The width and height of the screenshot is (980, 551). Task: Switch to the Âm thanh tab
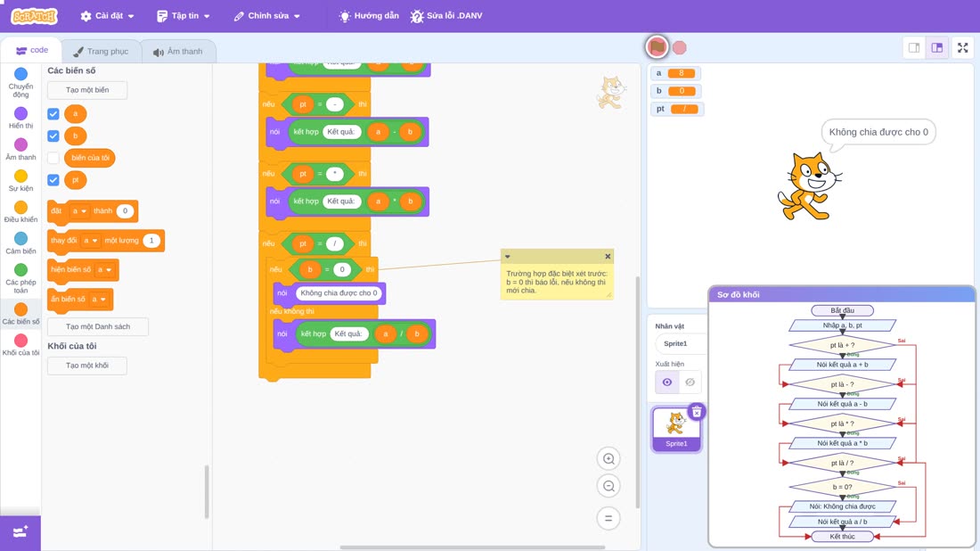pos(178,52)
